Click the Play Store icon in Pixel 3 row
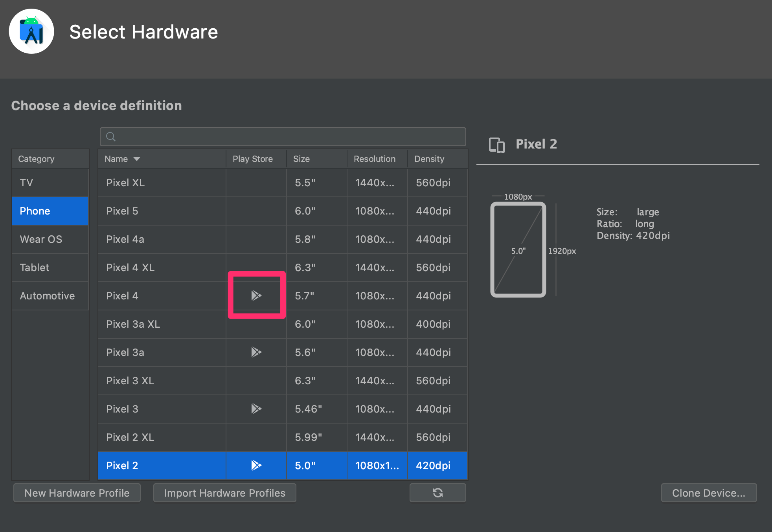 coord(256,409)
